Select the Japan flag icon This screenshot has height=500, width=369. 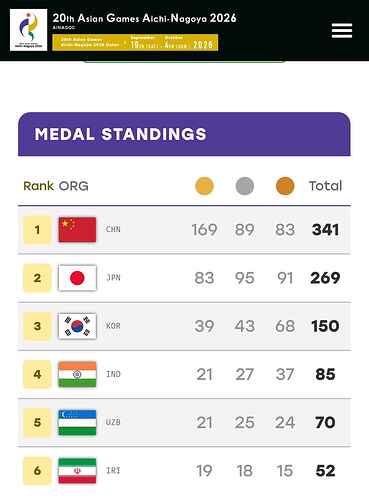pos(77,278)
